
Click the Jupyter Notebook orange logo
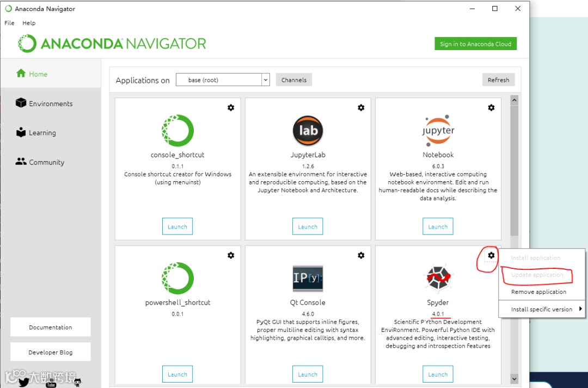coord(438,131)
